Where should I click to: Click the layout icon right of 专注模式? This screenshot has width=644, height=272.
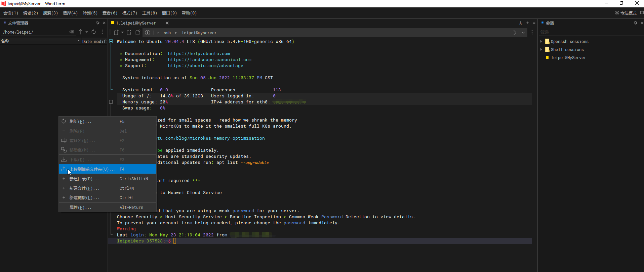coord(642,13)
